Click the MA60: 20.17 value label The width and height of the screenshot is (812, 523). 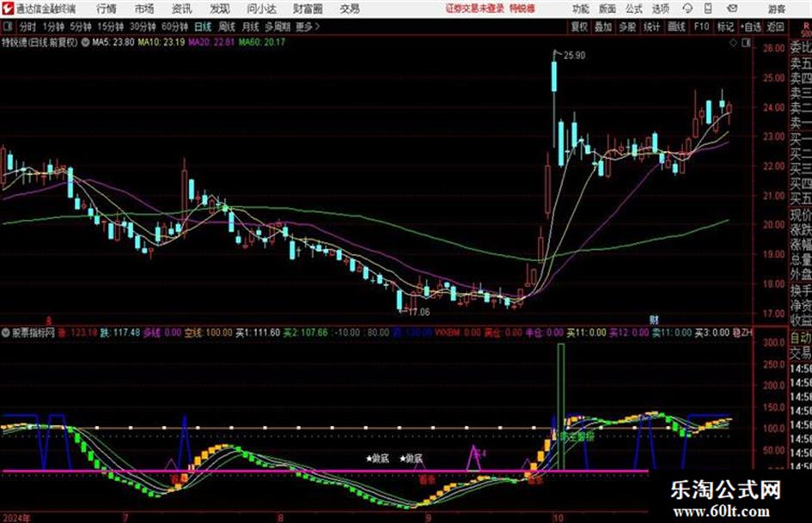coord(261,42)
